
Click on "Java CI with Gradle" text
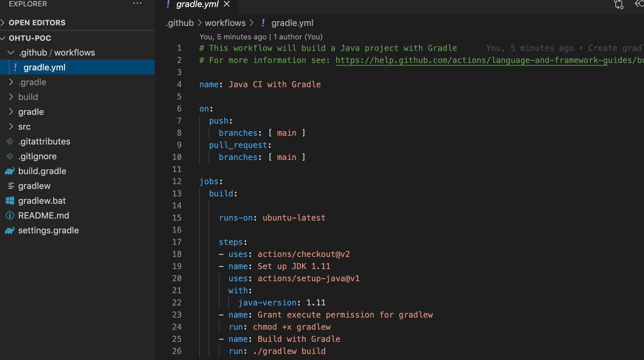[274, 85]
